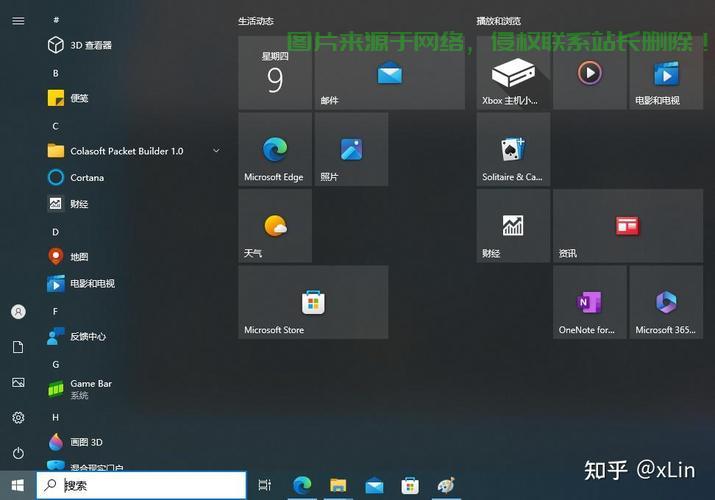Open Task View on the taskbar
This screenshot has height=500, width=715.
[264, 485]
